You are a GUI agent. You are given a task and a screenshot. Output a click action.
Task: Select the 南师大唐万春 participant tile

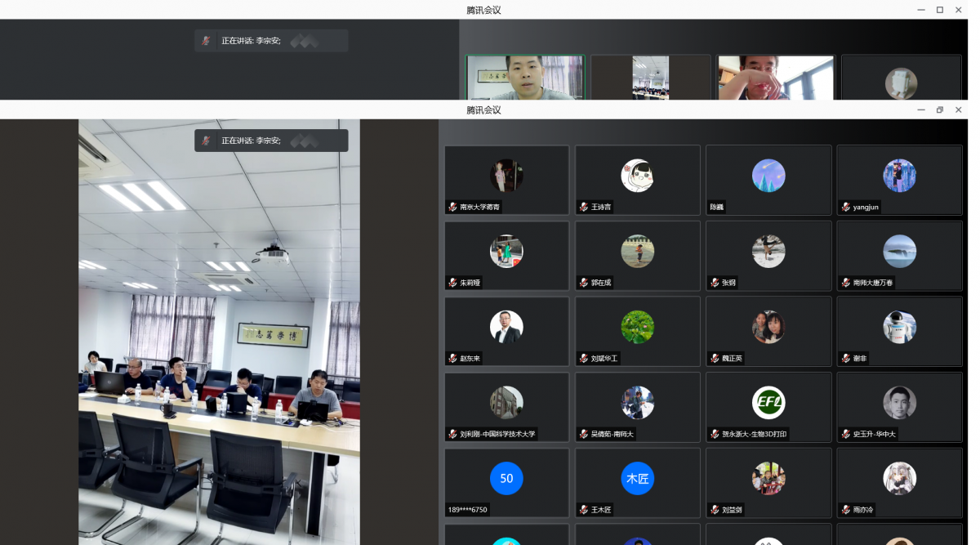[899, 256]
